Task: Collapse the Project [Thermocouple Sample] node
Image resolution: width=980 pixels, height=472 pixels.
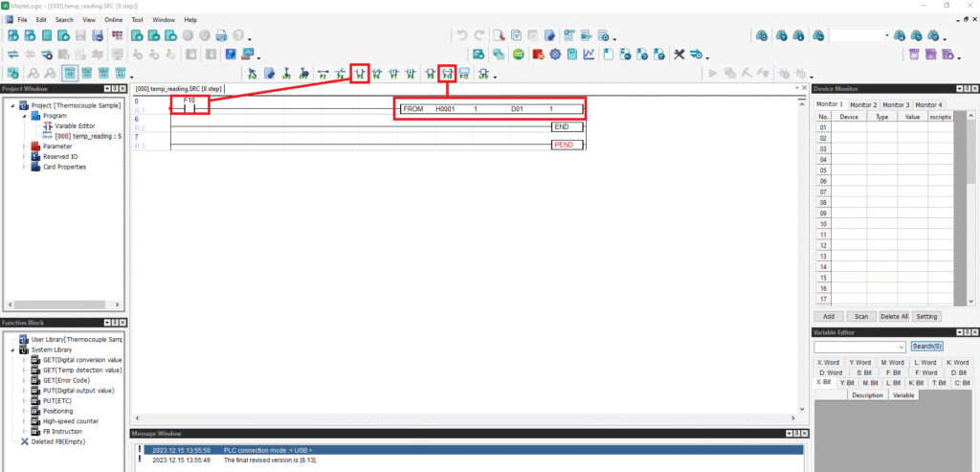Action: 13,105
